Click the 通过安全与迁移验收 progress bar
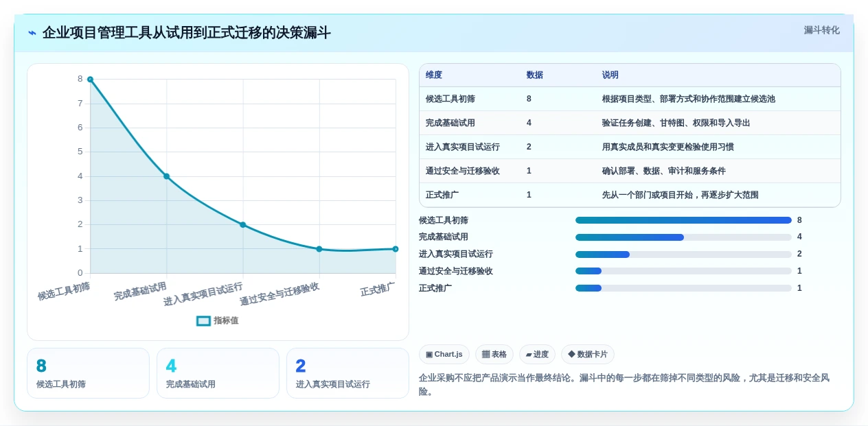Screen dimensions: 868x426 [683, 271]
